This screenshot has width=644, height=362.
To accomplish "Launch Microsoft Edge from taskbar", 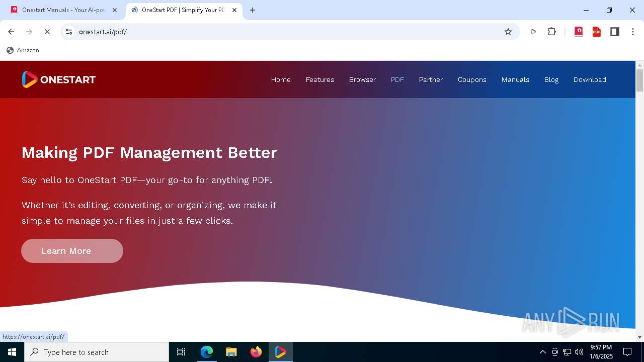I will pyautogui.click(x=207, y=352).
